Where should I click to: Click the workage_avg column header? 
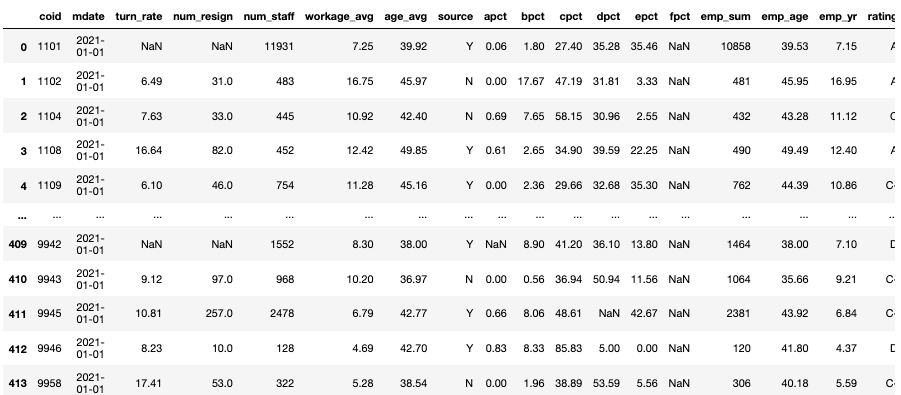pyautogui.click(x=339, y=17)
